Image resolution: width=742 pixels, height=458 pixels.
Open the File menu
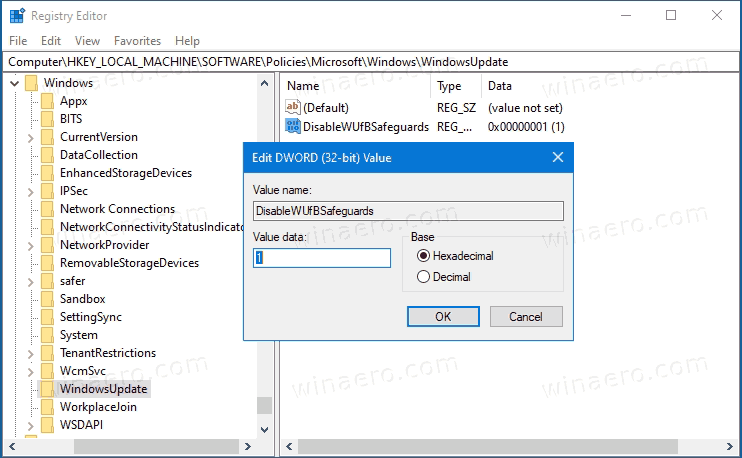(18, 41)
